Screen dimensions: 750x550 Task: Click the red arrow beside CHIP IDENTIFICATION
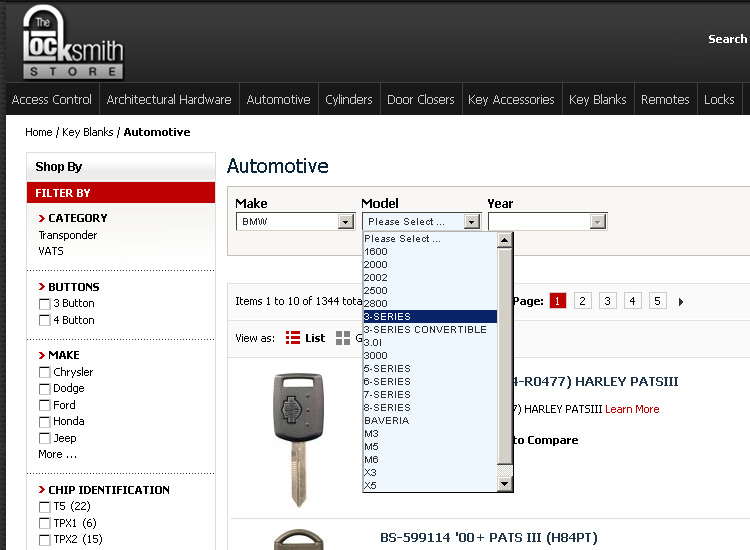tap(42, 490)
